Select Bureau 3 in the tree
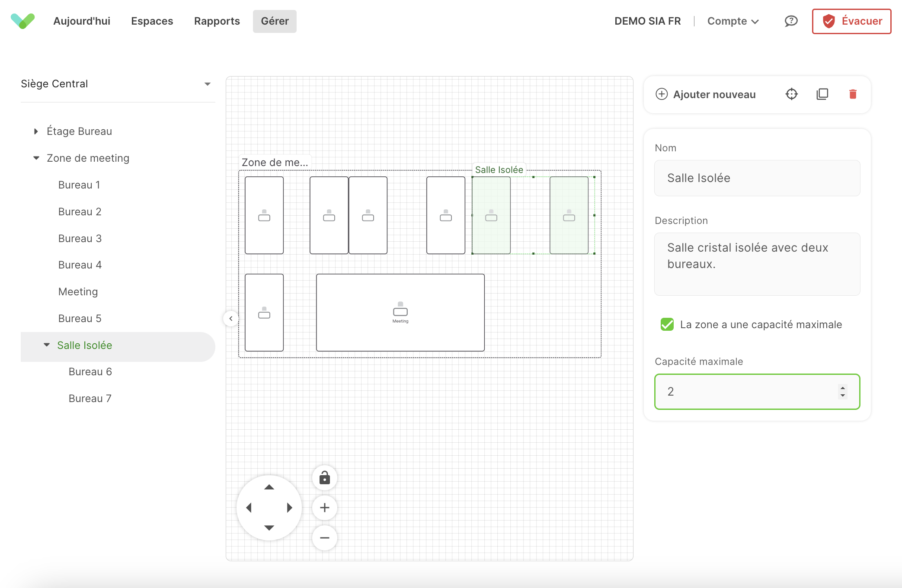Screen dimensions: 902x588 click(x=80, y=238)
